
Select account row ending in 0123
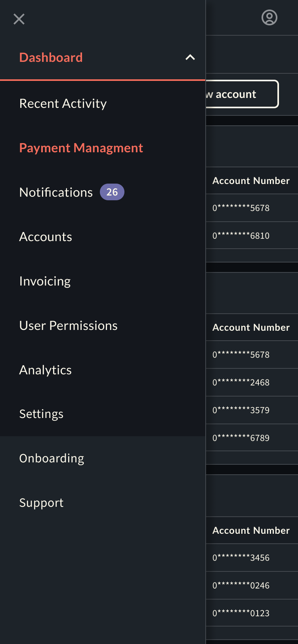click(241, 613)
